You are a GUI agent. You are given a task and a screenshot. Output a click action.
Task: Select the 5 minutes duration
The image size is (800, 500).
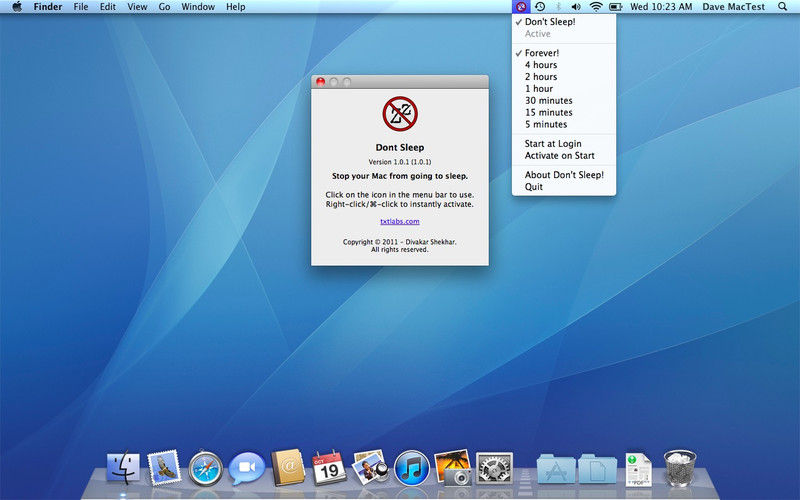564,124
